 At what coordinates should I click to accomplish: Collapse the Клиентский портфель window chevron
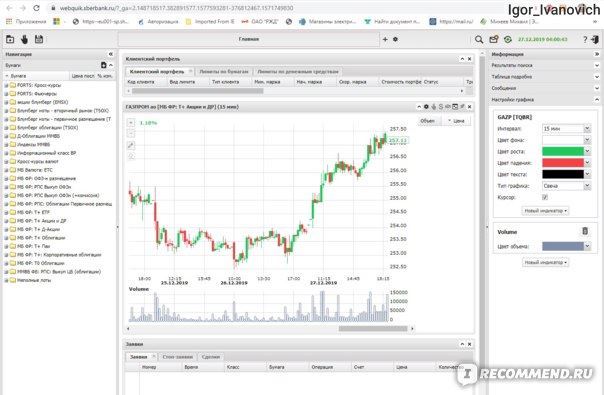pyautogui.click(x=462, y=59)
